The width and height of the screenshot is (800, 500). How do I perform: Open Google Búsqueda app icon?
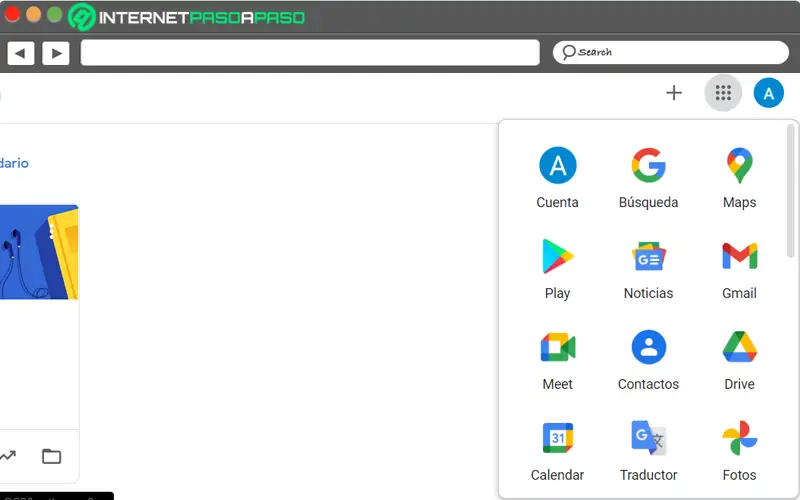tap(648, 165)
